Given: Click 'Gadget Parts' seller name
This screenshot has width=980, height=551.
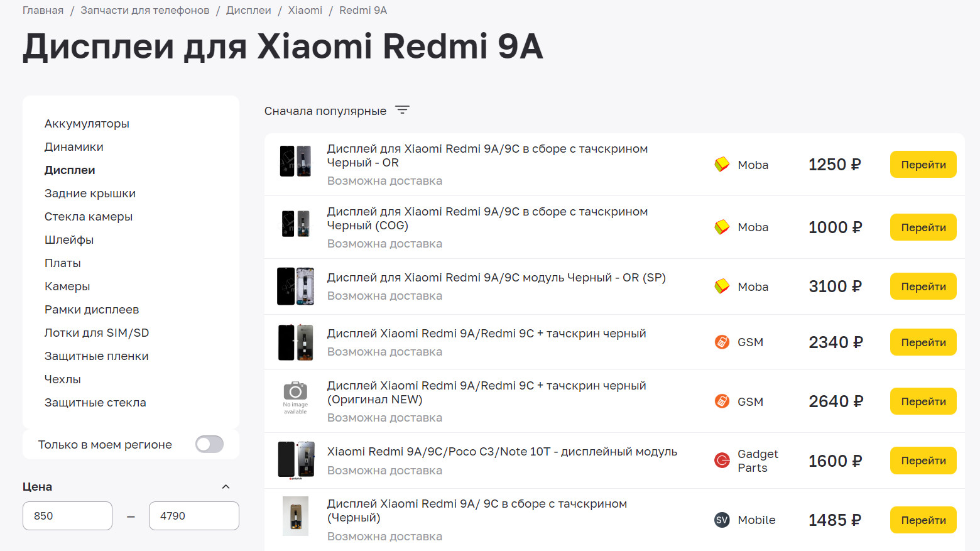Looking at the screenshot, I should click(758, 461).
